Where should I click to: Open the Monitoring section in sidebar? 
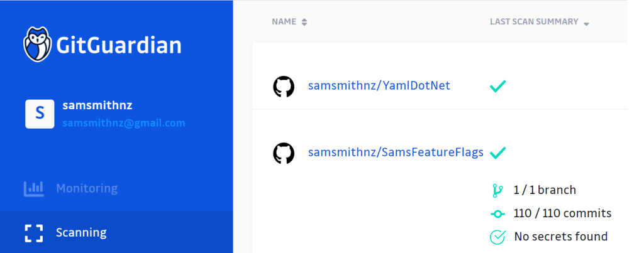tap(86, 188)
